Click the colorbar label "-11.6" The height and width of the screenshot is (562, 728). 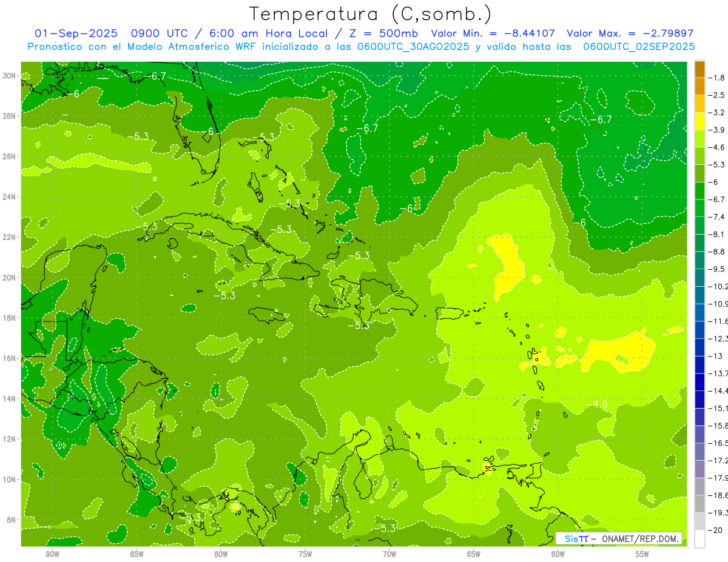click(718, 321)
